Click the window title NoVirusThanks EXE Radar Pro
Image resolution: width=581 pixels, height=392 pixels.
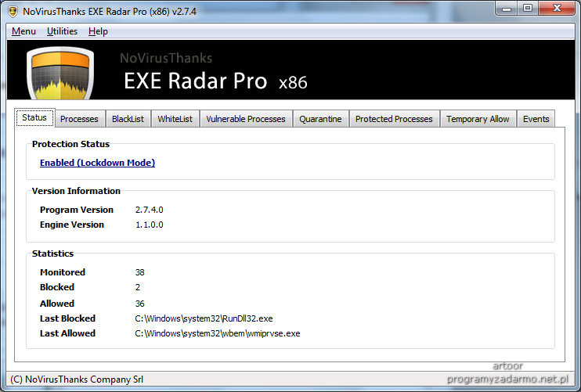pos(110,12)
